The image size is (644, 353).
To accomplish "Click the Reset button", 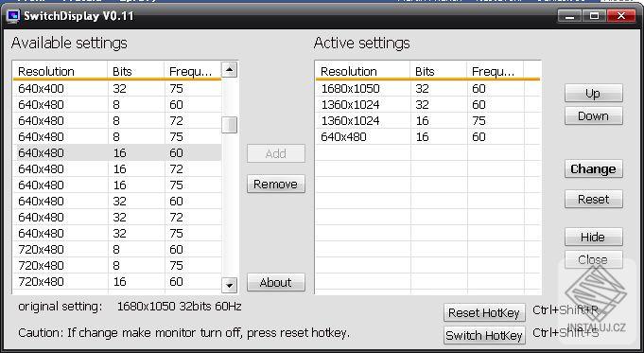I will (594, 199).
